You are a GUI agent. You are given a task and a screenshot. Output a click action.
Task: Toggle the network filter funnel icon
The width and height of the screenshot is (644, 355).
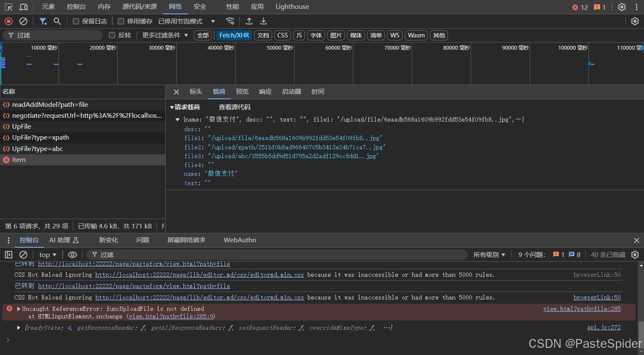[x=43, y=21]
